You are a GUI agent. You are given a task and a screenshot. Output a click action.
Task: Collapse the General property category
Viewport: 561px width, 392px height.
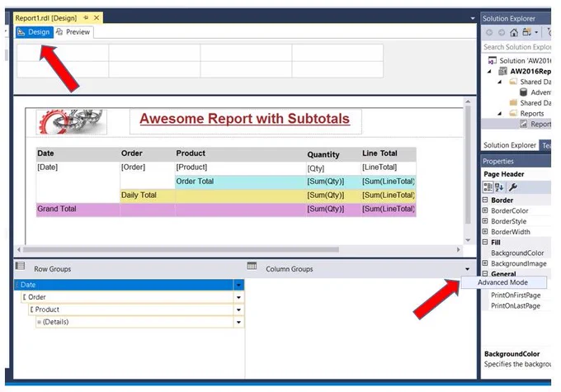point(485,273)
